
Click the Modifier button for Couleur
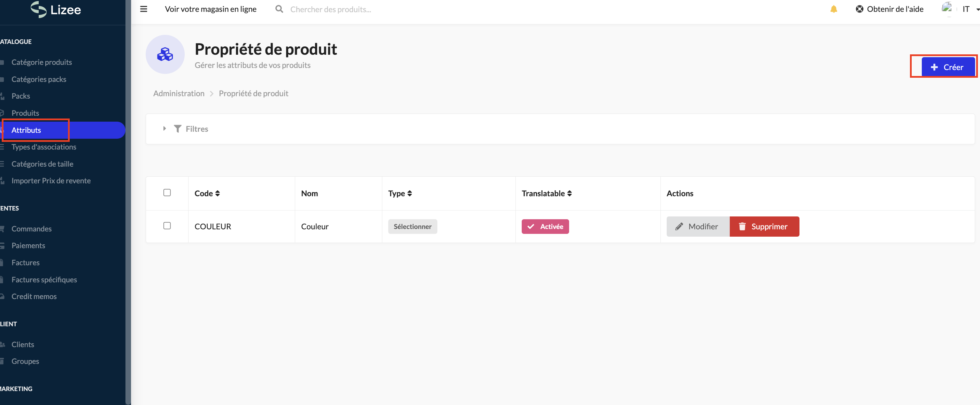pyautogui.click(x=697, y=227)
